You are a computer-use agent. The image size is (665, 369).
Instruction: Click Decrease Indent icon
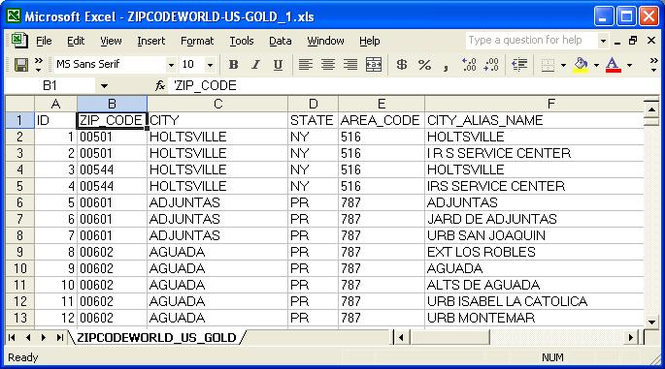tap(519, 65)
